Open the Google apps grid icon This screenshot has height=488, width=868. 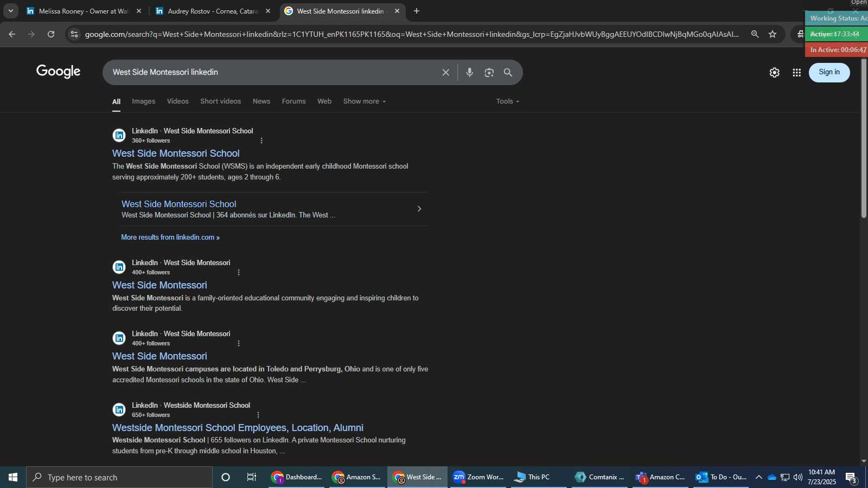pyautogui.click(x=797, y=73)
